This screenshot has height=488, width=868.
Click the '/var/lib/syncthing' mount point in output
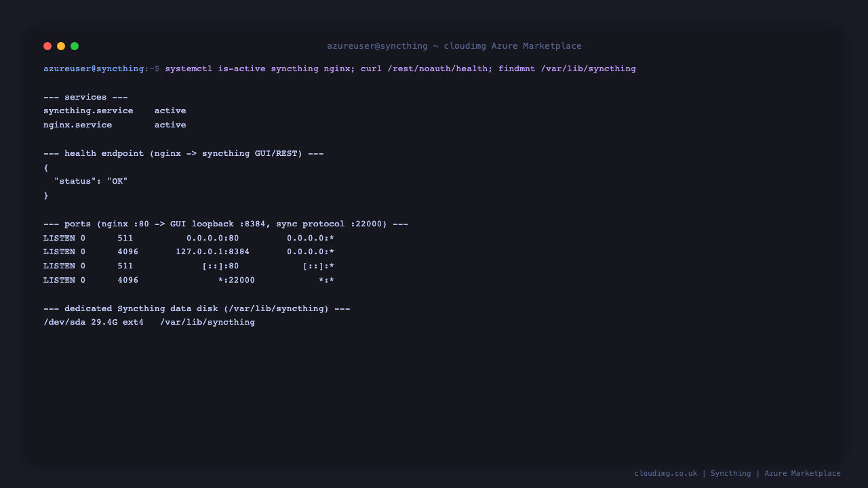point(208,322)
